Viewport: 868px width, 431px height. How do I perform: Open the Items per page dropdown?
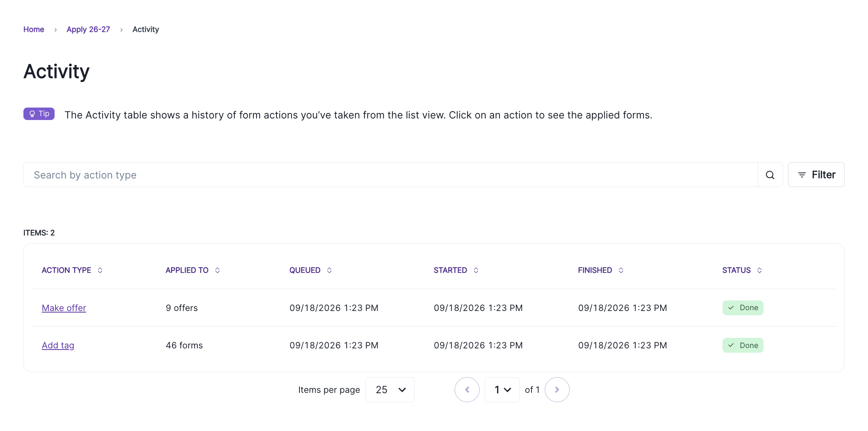390,390
